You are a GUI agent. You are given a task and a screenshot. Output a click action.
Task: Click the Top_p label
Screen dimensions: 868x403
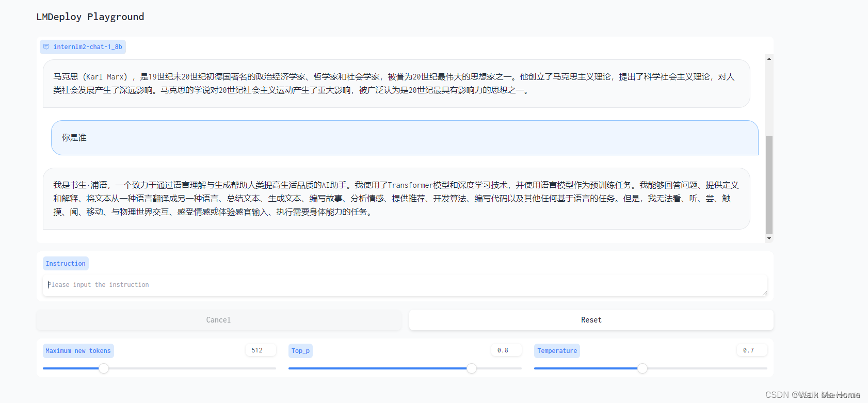300,351
